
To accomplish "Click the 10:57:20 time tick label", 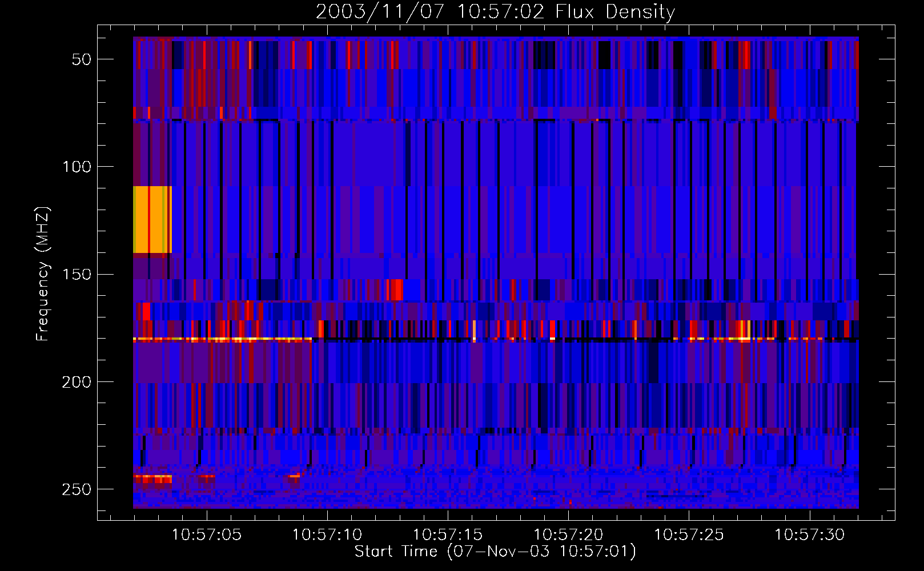I will coord(568,535).
